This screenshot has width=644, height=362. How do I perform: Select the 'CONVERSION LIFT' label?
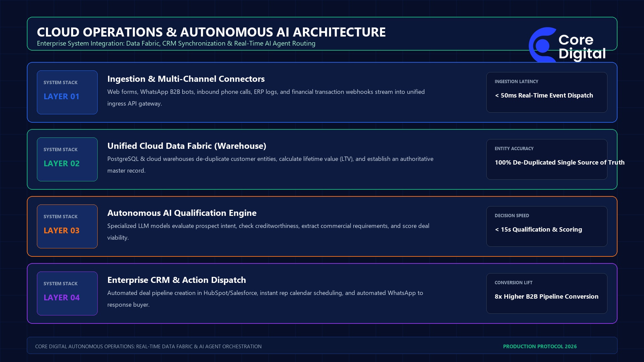514,283
